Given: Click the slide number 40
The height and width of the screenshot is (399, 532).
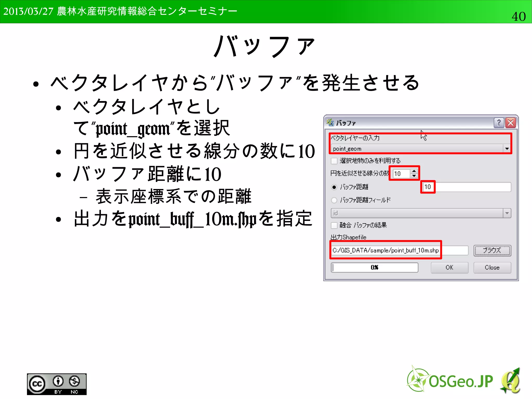Looking at the screenshot, I should [x=518, y=16].
